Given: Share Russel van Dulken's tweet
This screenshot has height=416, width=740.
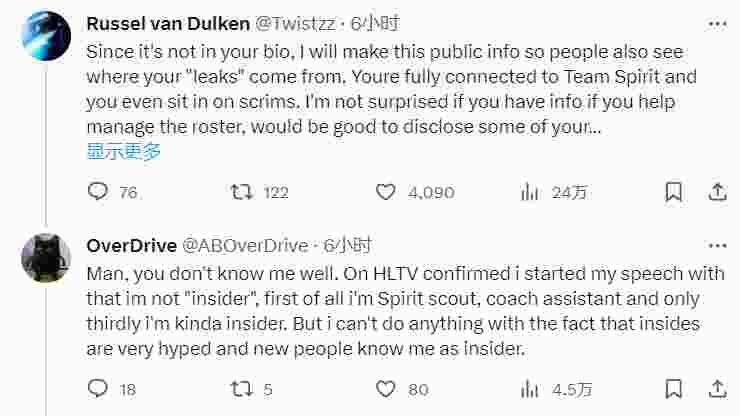Looking at the screenshot, I should coord(717,192).
